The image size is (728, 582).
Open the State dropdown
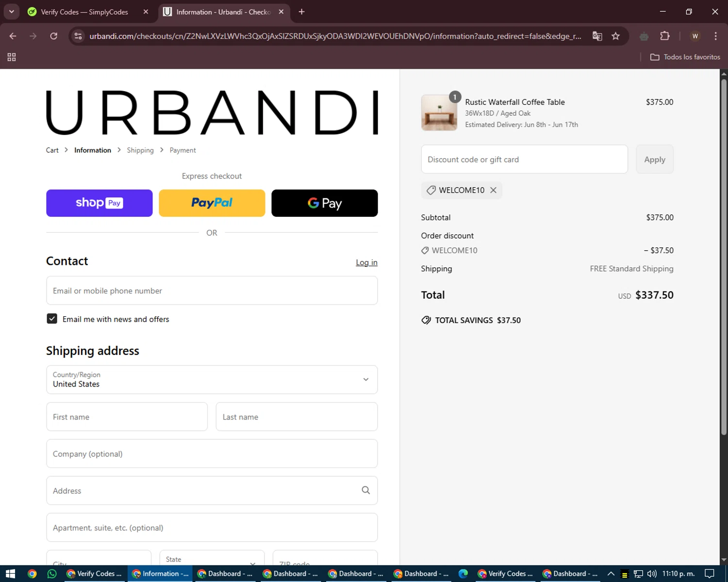click(x=212, y=558)
